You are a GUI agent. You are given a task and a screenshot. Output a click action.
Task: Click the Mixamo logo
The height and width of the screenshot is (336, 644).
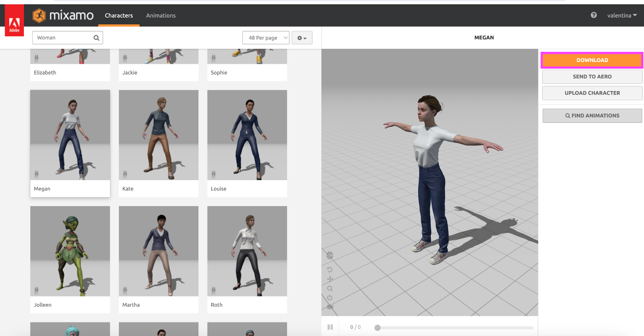pyautogui.click(x=63, y=15)
